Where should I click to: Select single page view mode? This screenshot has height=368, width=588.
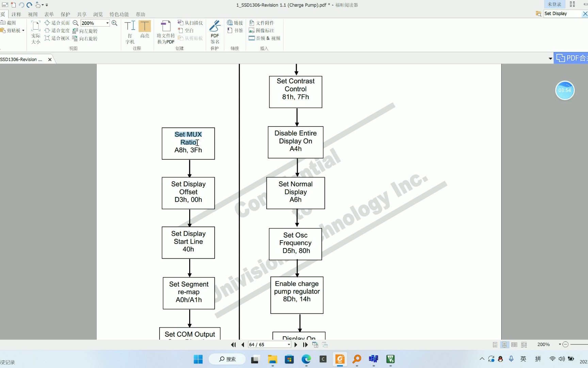tap(495, 344)
